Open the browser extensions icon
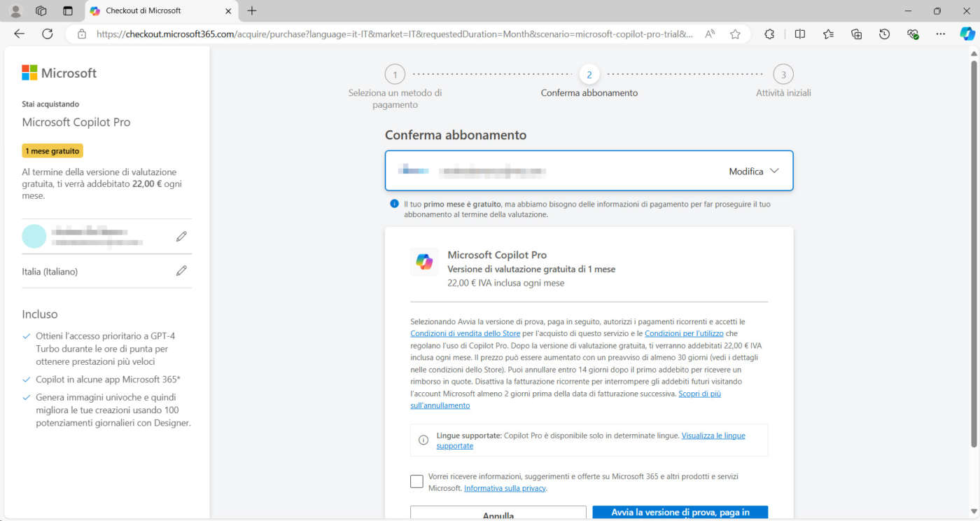The image size is (980, 521). [x=769, y=34]
